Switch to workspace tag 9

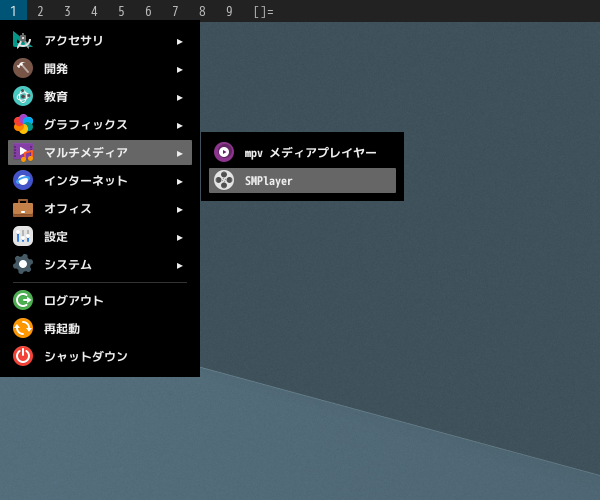[x=229, y=11]
